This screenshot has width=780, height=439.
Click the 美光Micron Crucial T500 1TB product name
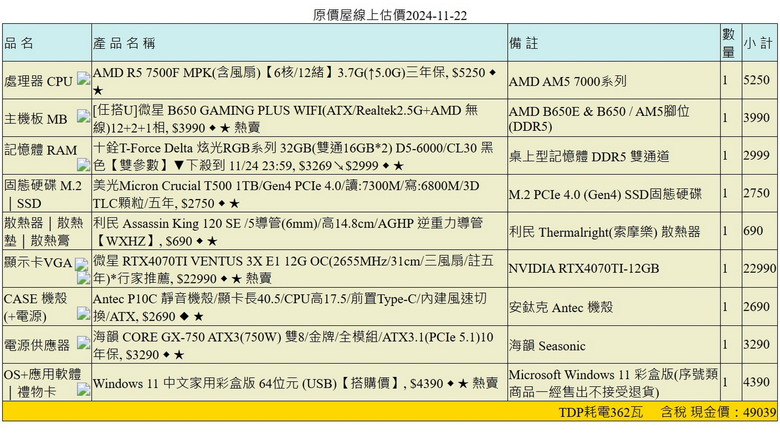tap(286, 194)
